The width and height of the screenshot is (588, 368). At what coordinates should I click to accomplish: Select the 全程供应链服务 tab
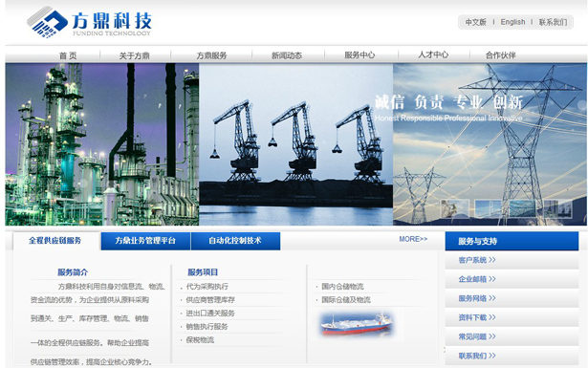coord(55,241)
